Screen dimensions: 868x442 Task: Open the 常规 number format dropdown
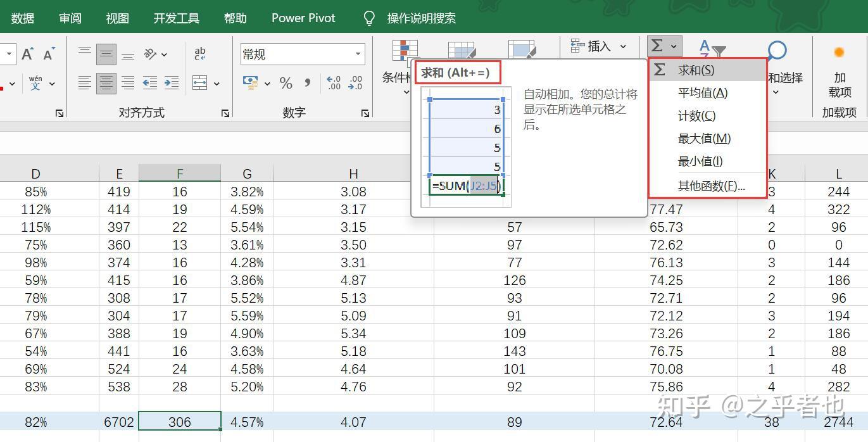357,53
